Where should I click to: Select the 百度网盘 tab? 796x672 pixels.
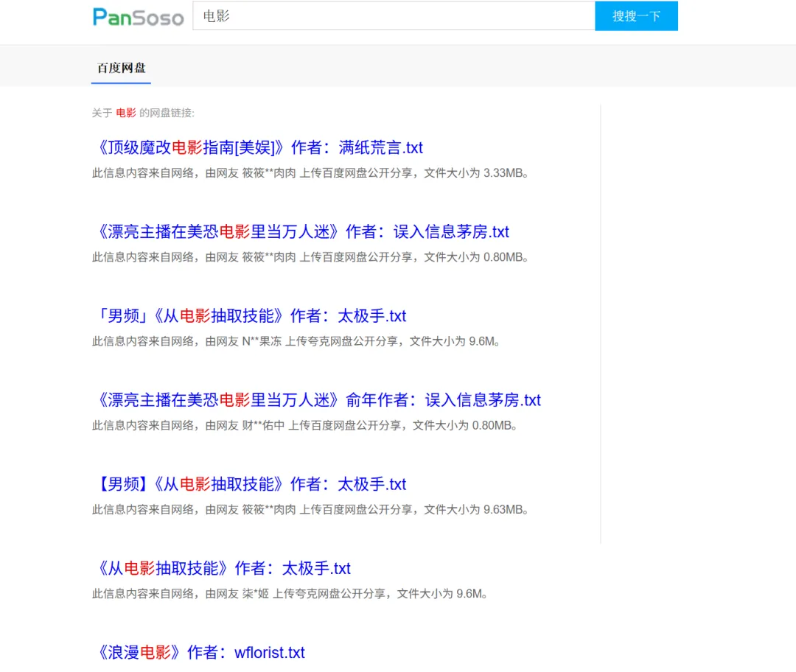(122, 69)
